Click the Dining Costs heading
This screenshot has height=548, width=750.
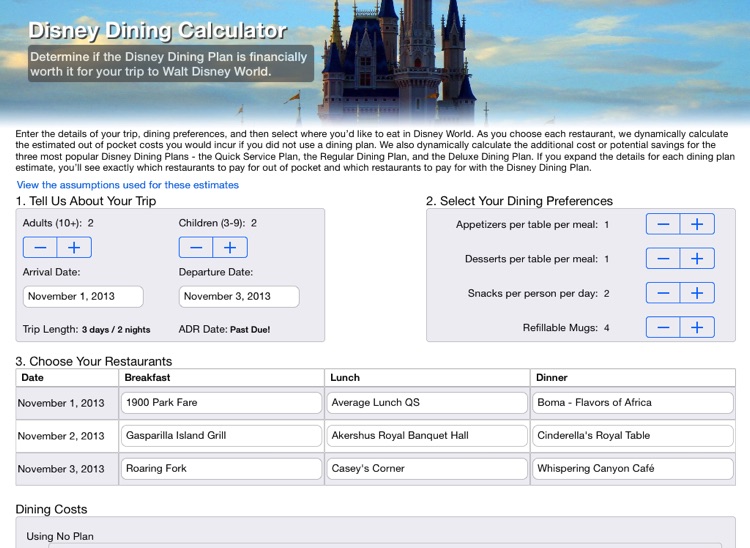[x=51, y=509]
